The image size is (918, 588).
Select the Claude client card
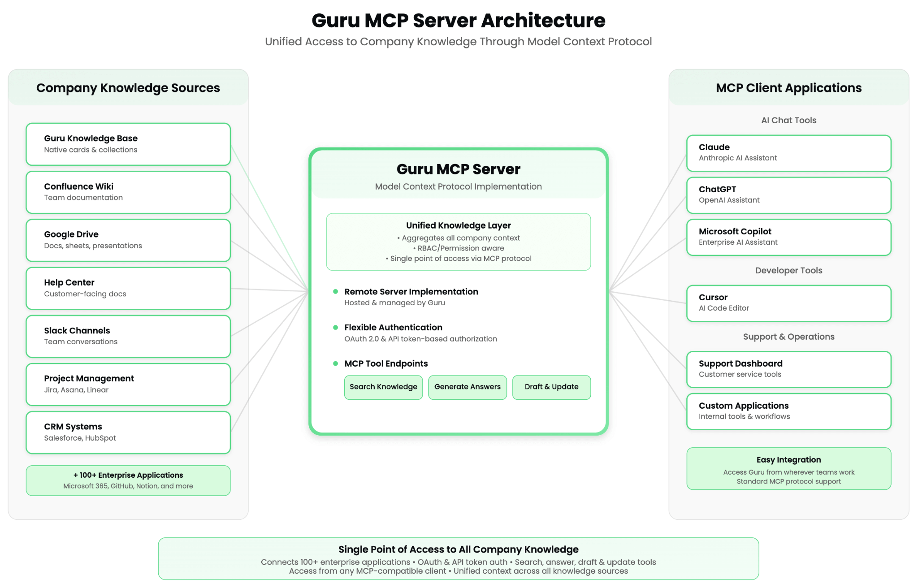(x=788, y=153)
